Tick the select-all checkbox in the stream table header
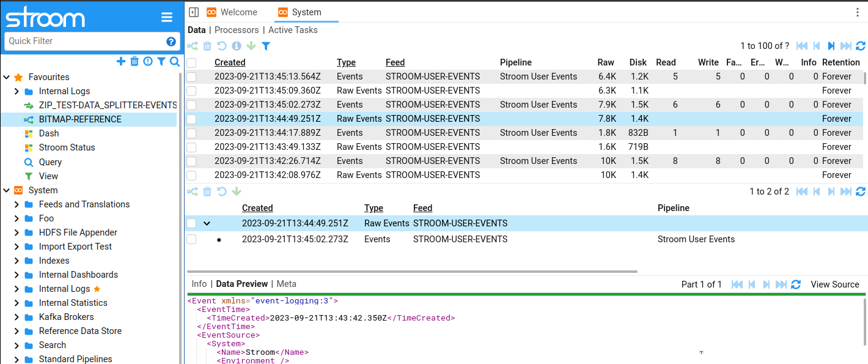The width and height of the screenshot is (868, 364). click(191, 62)
